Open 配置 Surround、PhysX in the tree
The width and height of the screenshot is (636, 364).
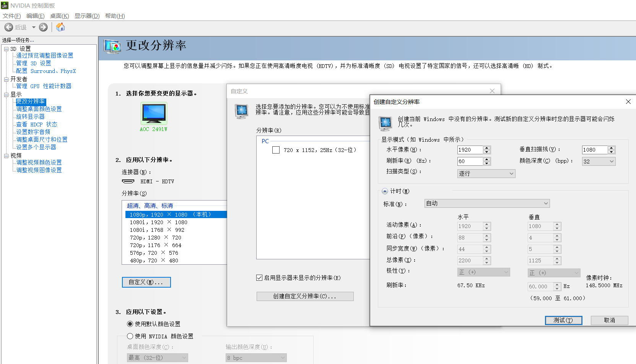pos(46,71)
